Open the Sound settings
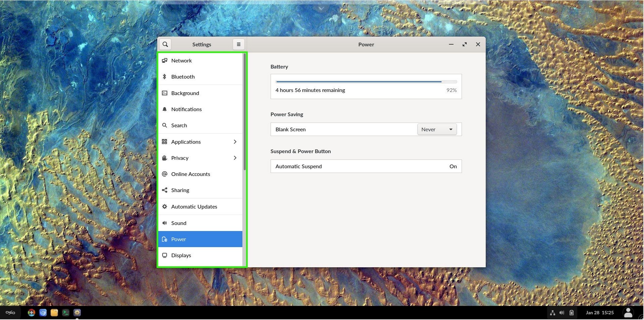The width and height of the screenshot is (644, 320). tap(200, 223)
